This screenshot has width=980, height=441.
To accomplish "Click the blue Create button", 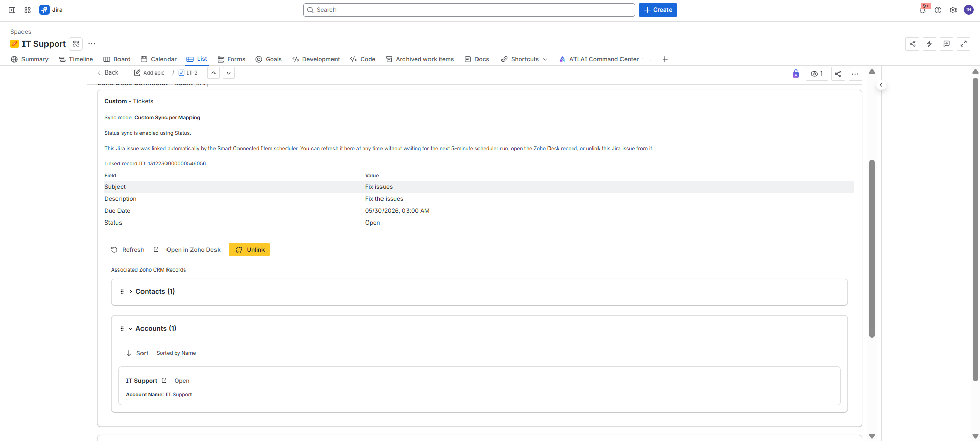I will [658, 10].
